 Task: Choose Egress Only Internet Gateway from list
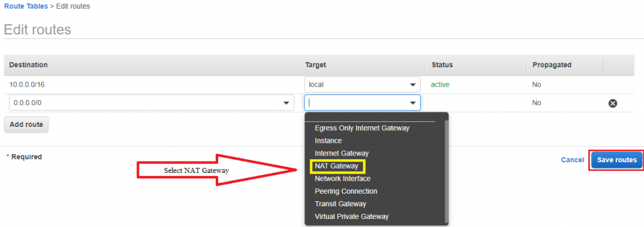pos(362,128)
